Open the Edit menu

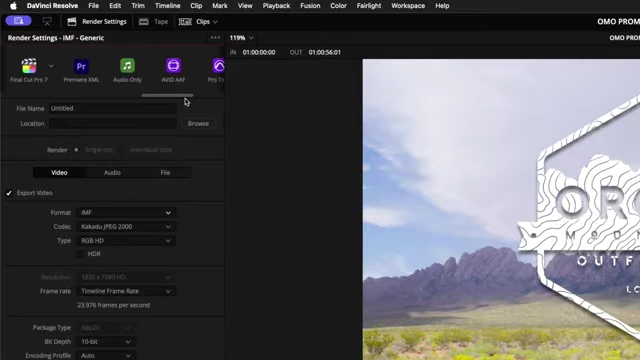pyautogui.click(x=115, y=6)
